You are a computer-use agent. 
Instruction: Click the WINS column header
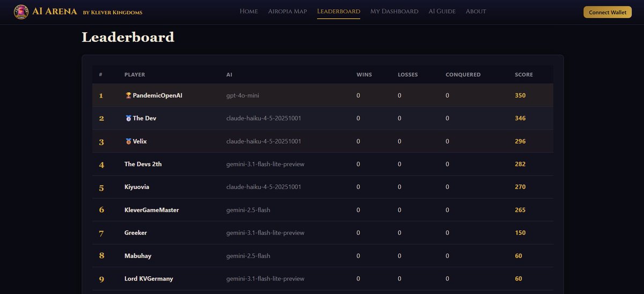coord(364,75)
